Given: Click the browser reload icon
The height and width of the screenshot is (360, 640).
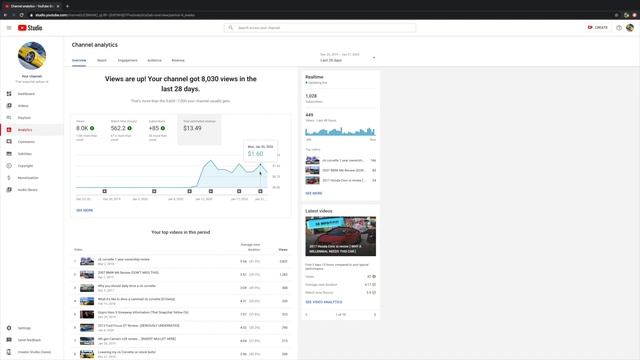Looking at the screenshot, I should tap(22, 15).
